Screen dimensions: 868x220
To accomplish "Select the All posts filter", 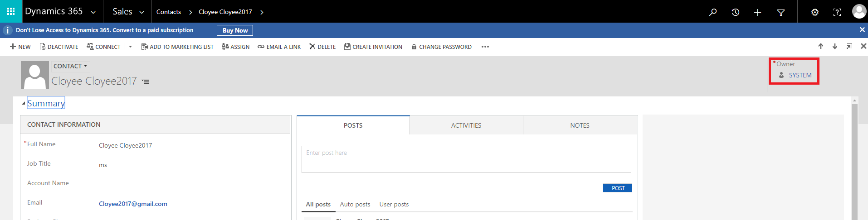I will (318, 204).
